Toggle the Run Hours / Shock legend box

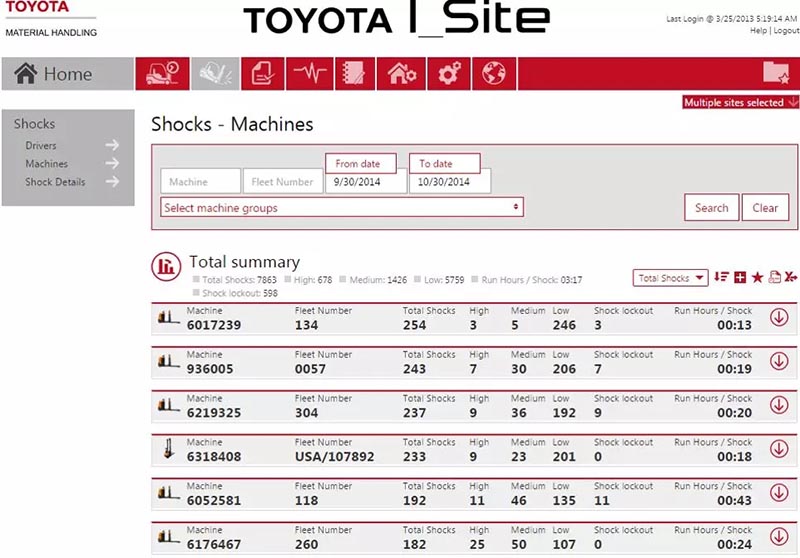point(474,279)
